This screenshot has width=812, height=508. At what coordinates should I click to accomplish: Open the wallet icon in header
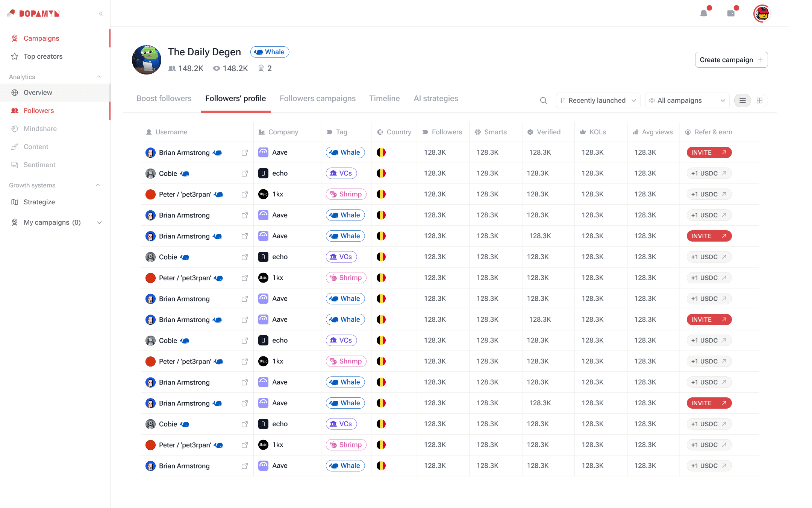point(731,14)
